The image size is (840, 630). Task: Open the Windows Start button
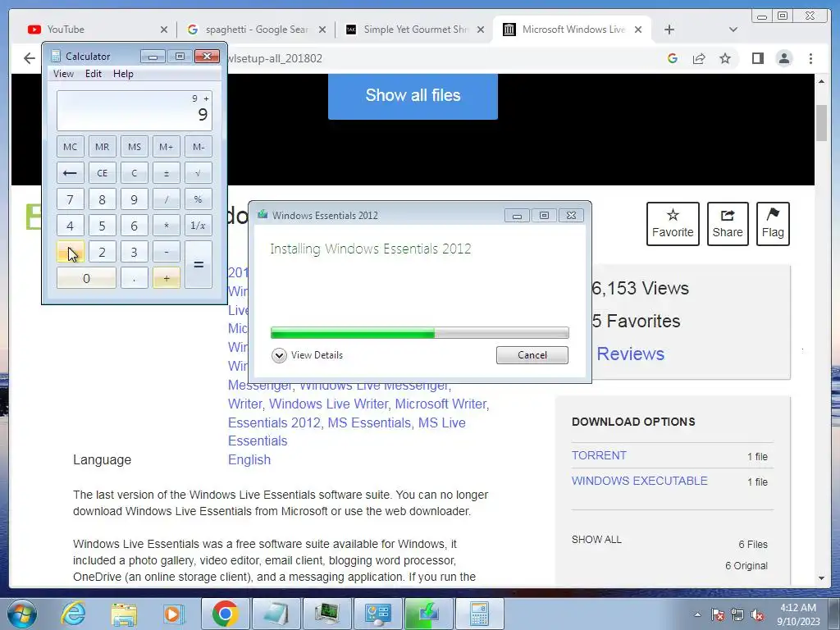pyautogui.click(x=21, y=614)
